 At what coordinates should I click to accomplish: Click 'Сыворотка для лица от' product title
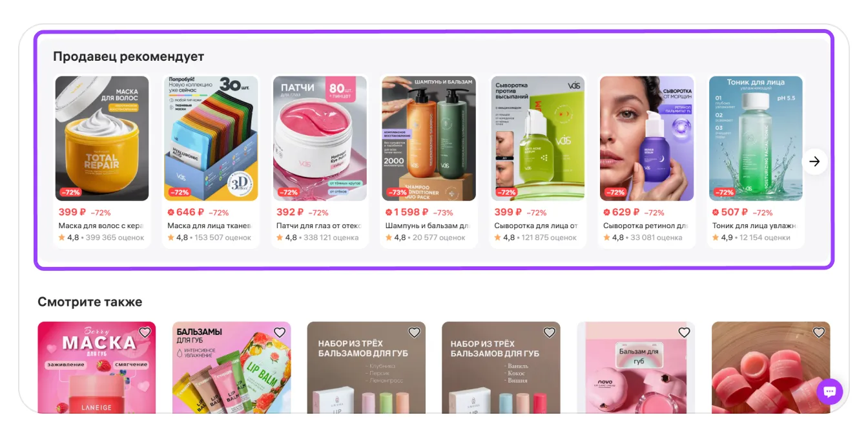[536, 226]
